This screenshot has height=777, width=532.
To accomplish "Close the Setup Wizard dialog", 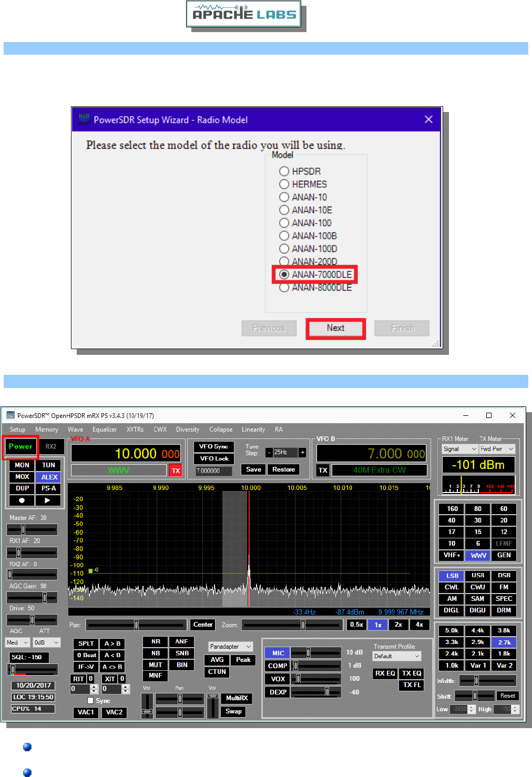I will 428,119.
